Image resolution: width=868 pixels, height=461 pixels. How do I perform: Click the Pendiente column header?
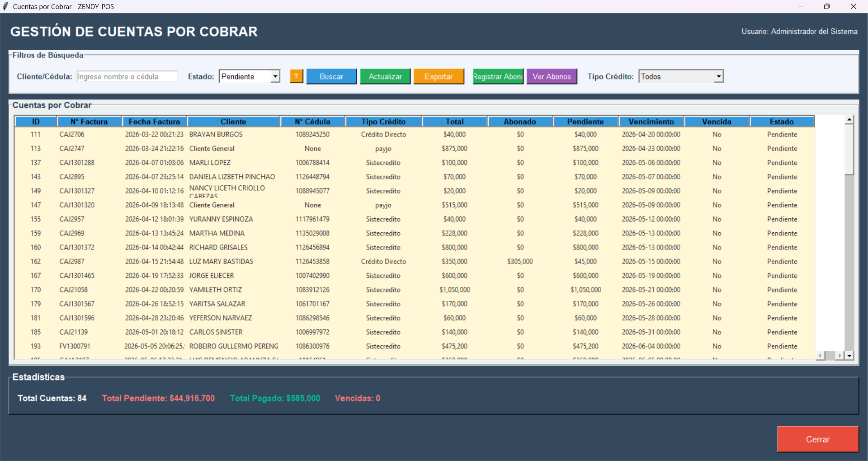(585, 122)
